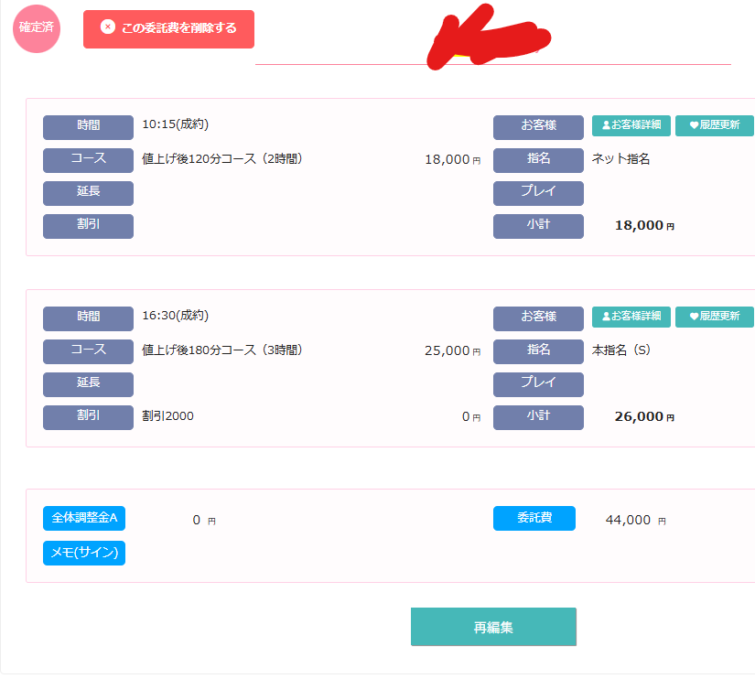Click 指名 label beside ネット指名
This screenshot has height=700, width=755.
pyautogui.click(x=538, y=159)
